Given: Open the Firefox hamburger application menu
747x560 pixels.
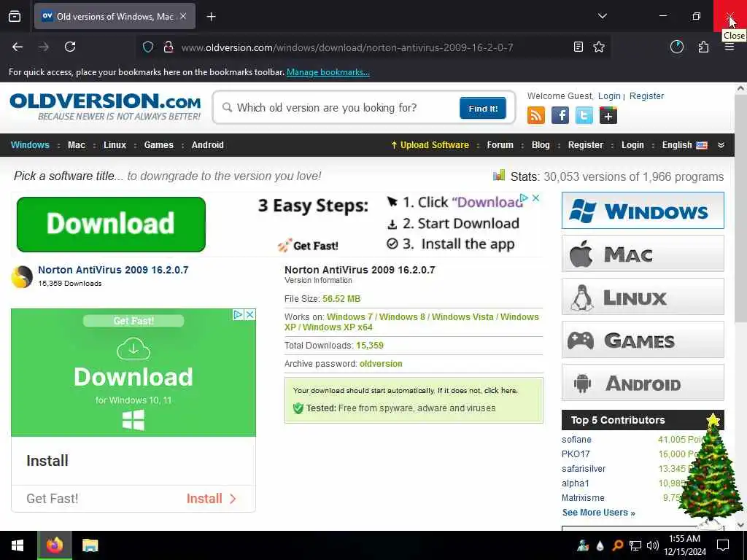Looking at the screenshot, I should coord(729,47).
